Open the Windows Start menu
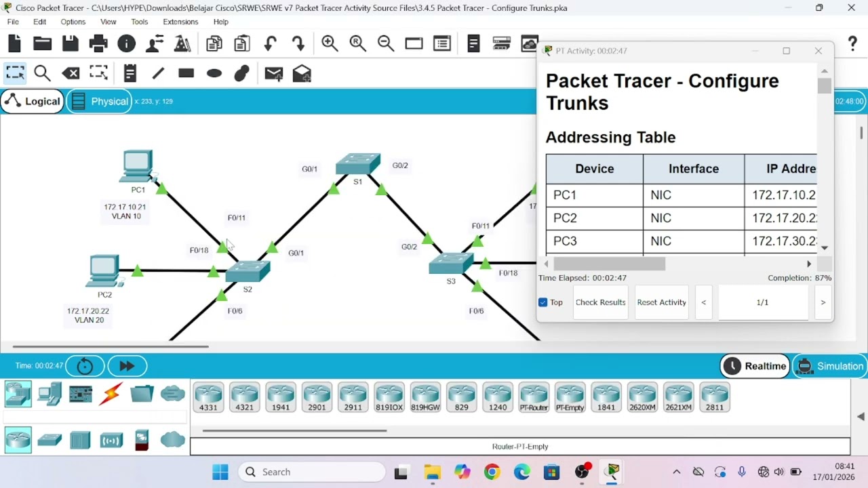868x488 pixels. pyautogui.click(x=220, y=472)
